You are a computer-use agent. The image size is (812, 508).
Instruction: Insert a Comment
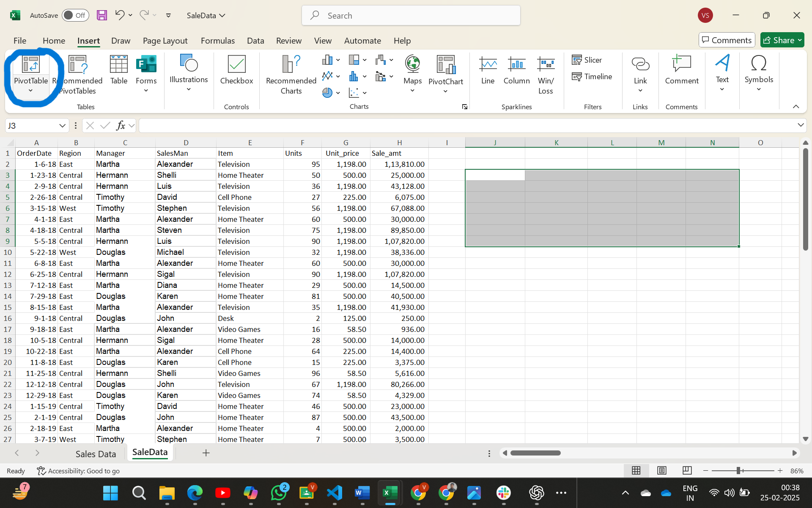click(x=681, y=72)
